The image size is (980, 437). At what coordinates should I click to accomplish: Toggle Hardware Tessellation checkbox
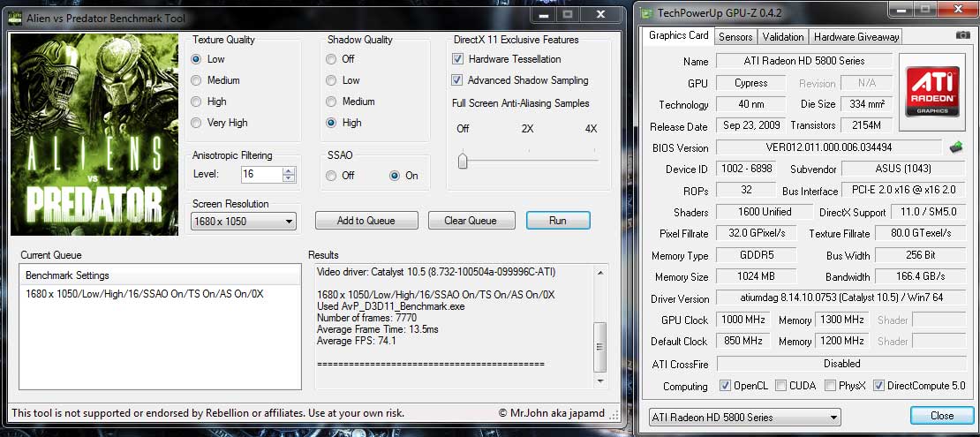point(457,59)
